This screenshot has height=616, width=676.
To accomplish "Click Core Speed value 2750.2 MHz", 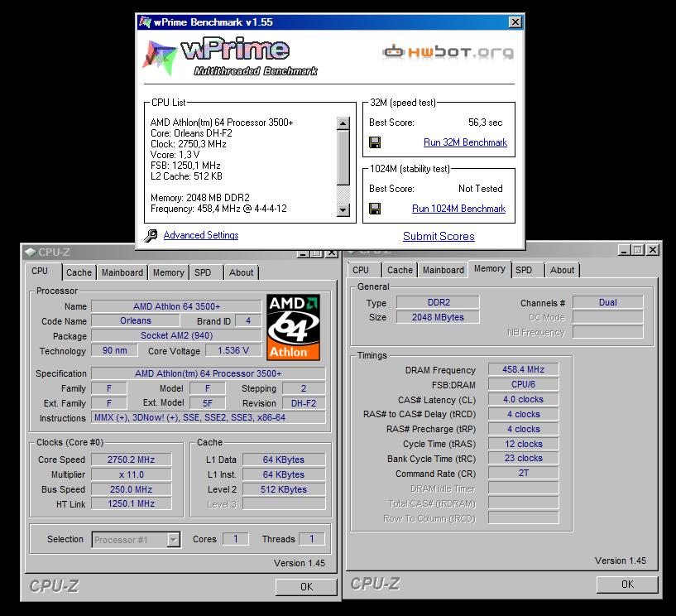I will coord(131,460).
